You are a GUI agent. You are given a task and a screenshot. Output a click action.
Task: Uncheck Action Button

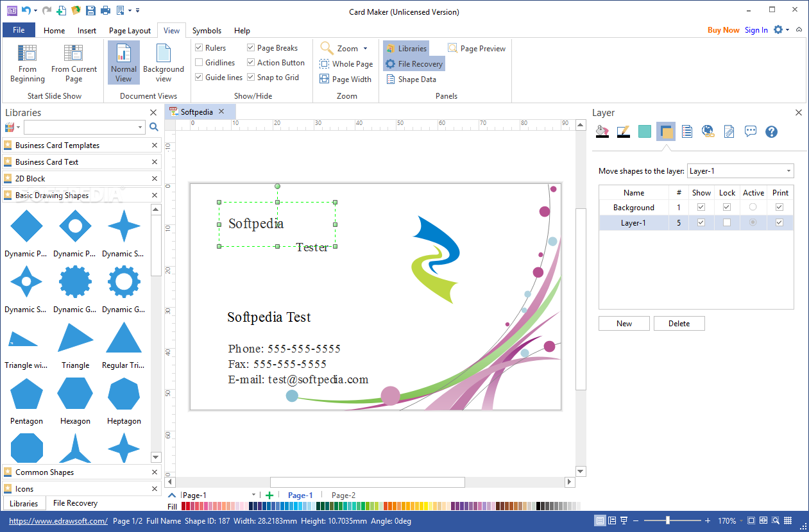pos(251,62)
